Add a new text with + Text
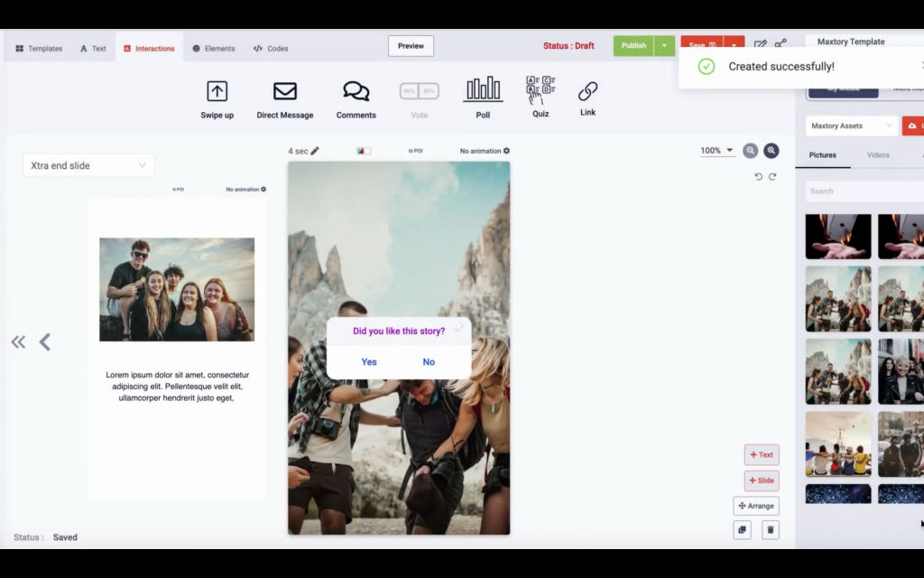Screen dimensions: 924x578 [x=762, y=455]
